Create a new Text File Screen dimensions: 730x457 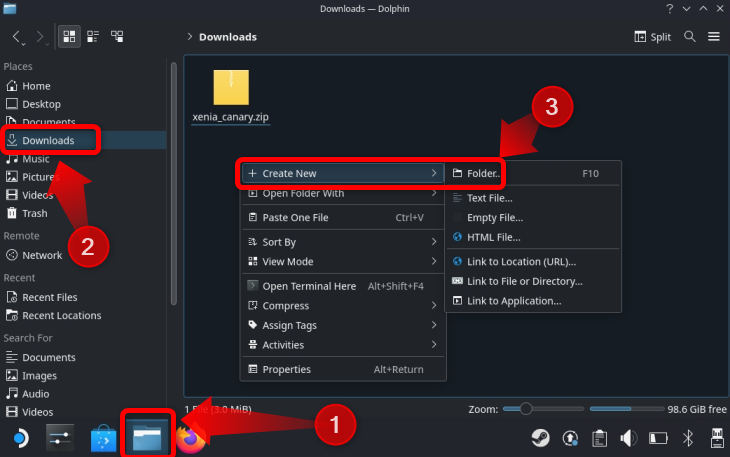pyautogui.click(x=533, y=198)
